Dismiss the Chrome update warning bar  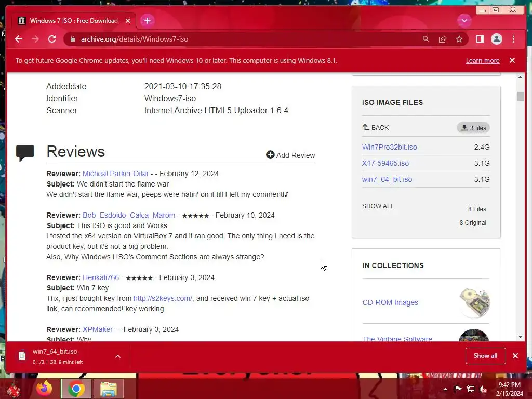coord(512,60)
